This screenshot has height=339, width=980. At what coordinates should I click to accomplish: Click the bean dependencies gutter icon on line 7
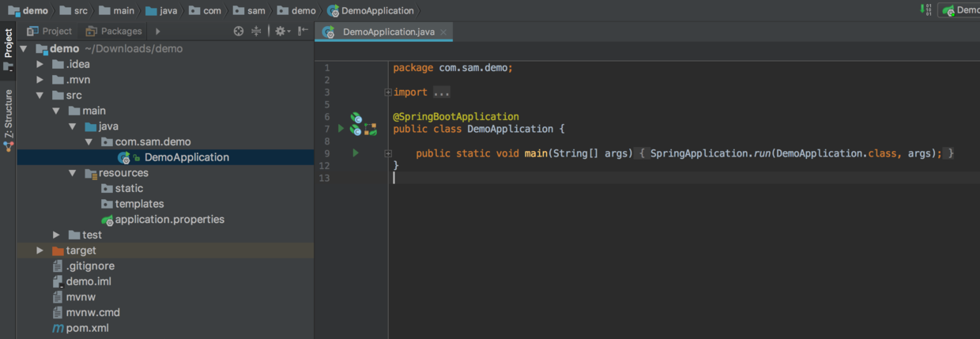tap(371, 130)
